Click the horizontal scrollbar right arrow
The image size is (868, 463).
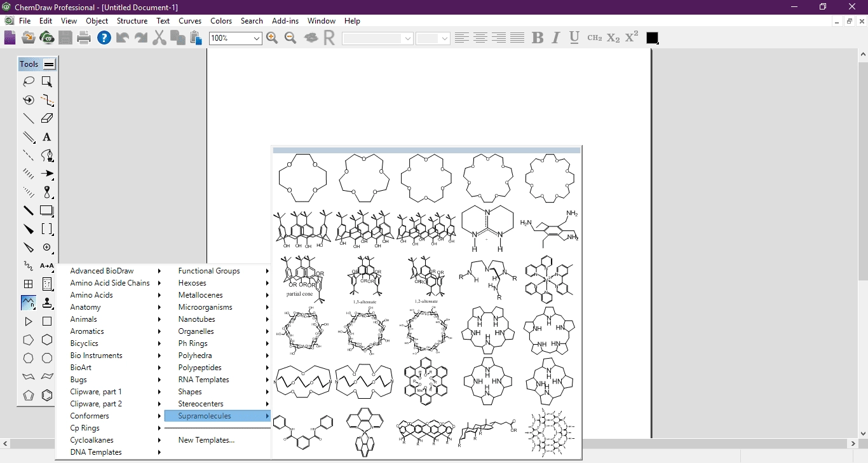[x=853, y=443]
